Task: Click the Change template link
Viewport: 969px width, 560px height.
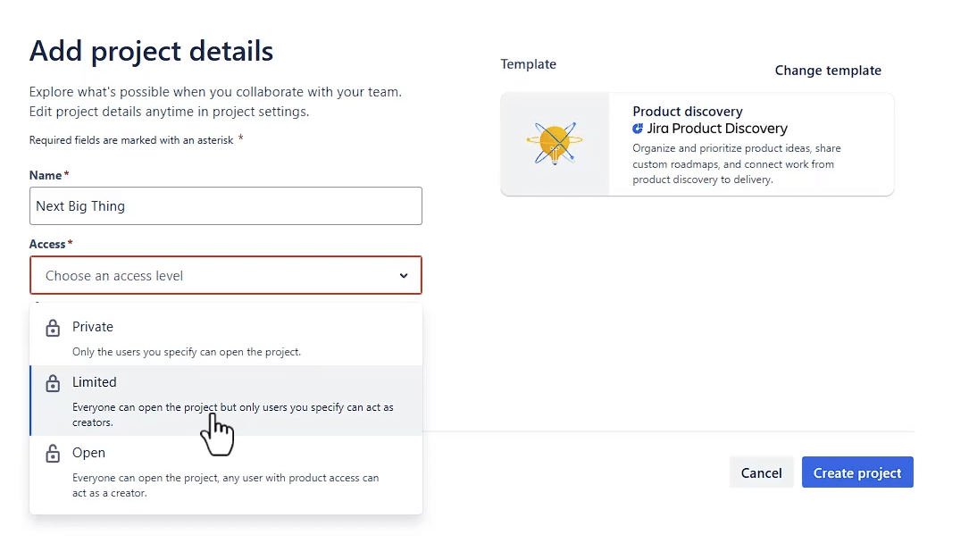Action: (828, 71)
